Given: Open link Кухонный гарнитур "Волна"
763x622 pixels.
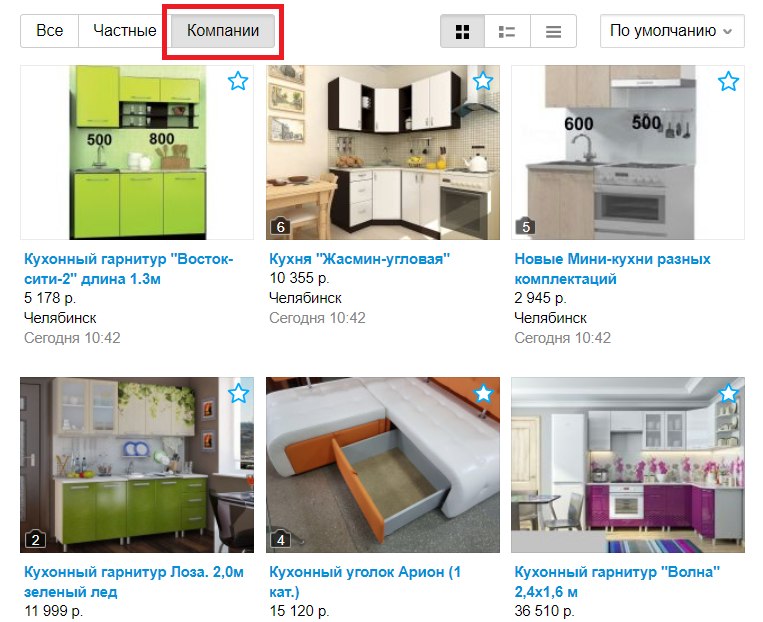Looking at the screenshot, I should (617, 582).
